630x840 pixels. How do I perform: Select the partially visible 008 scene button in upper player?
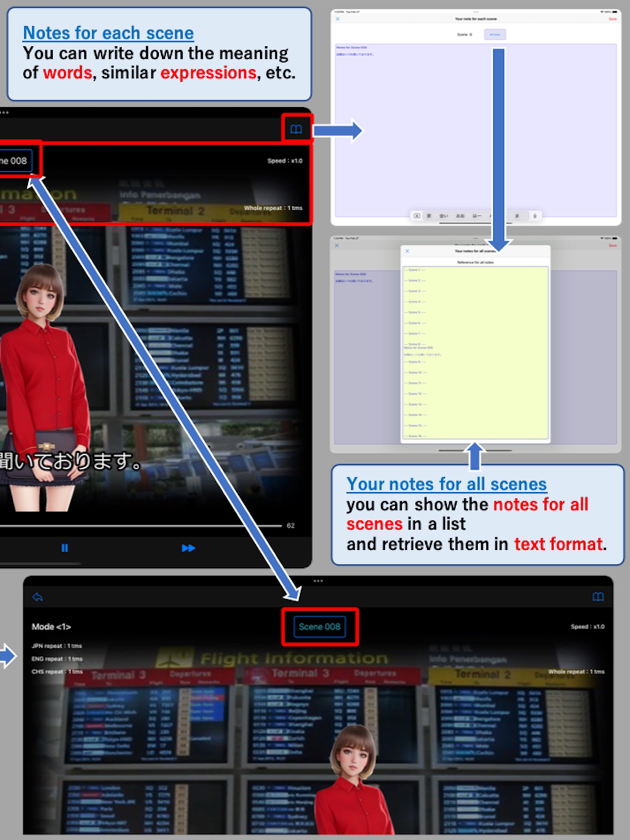pyautogui.click(x=14, y=161)
